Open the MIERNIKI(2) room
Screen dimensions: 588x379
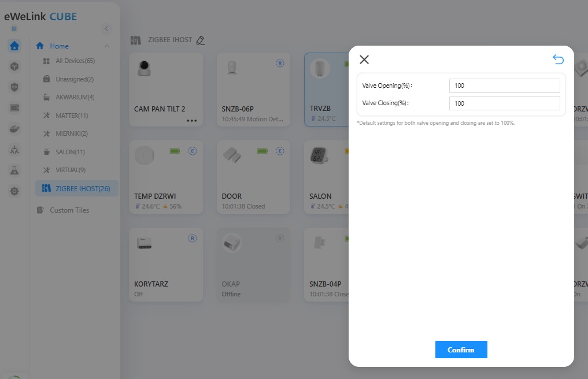[72, 133]
